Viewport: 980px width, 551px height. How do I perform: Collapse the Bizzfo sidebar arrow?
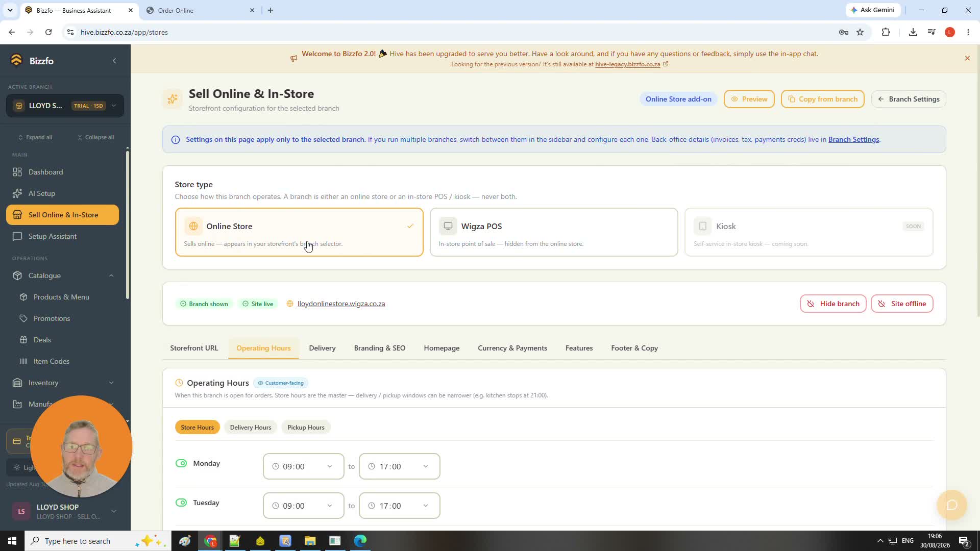tap(114, 61)
